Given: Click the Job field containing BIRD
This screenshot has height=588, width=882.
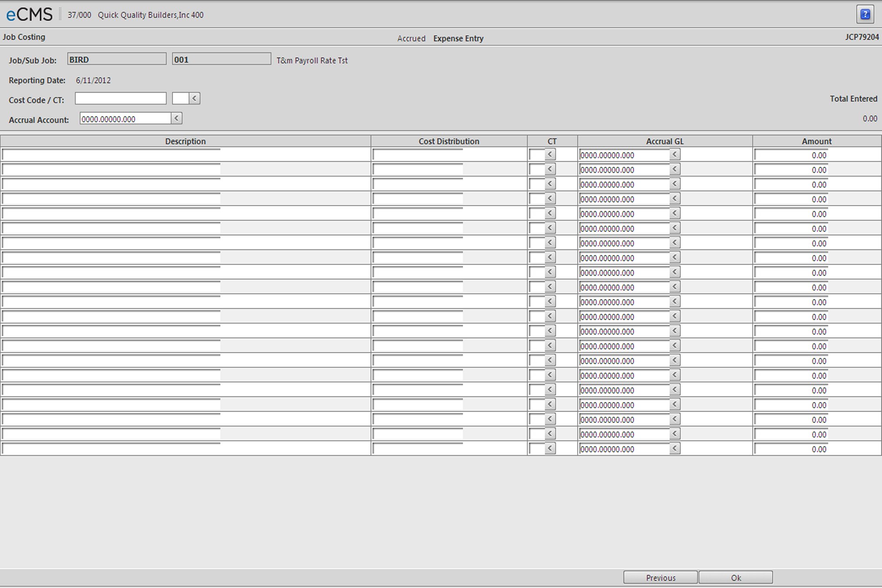Looking at the screenshot, I should (117, 59).
